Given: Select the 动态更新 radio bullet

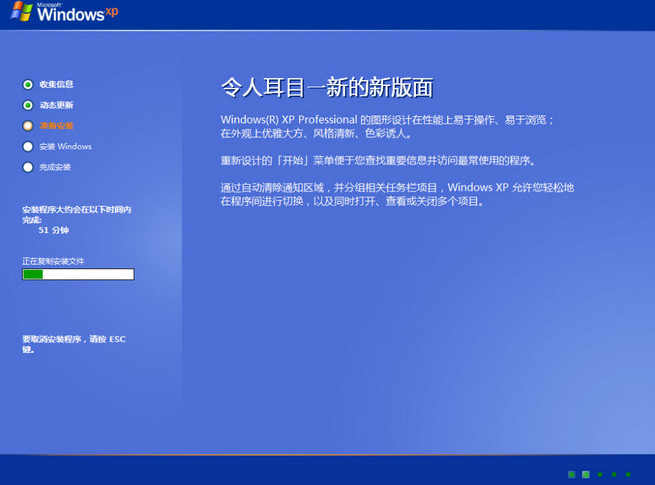Looking at the screenshot, I should (x=27, y=105).
